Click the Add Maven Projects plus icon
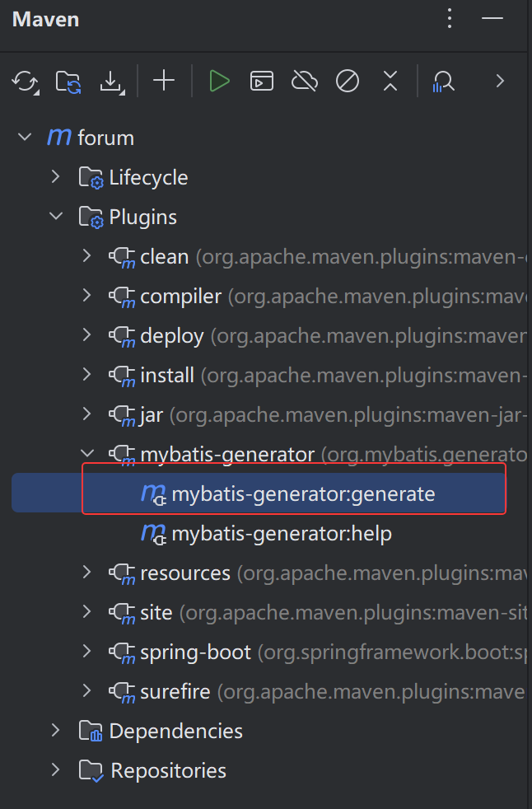Viewport: 532px width, 809px height. (x=165, y=81)
